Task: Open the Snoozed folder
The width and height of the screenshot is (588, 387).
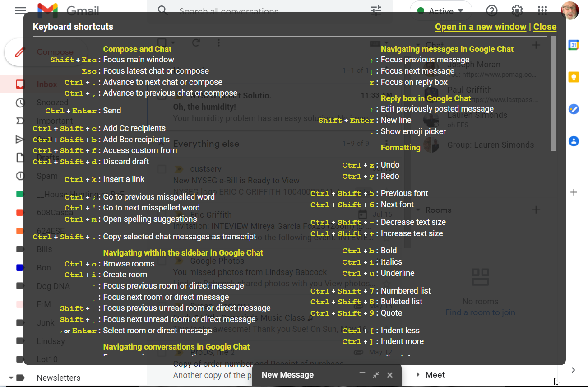Action: click(52, 103)
